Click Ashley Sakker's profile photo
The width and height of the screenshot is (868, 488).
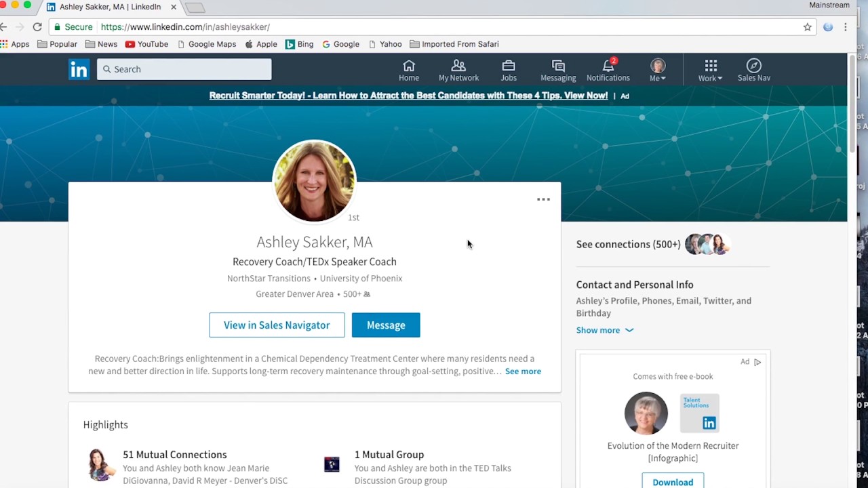[x=314, y=181]
